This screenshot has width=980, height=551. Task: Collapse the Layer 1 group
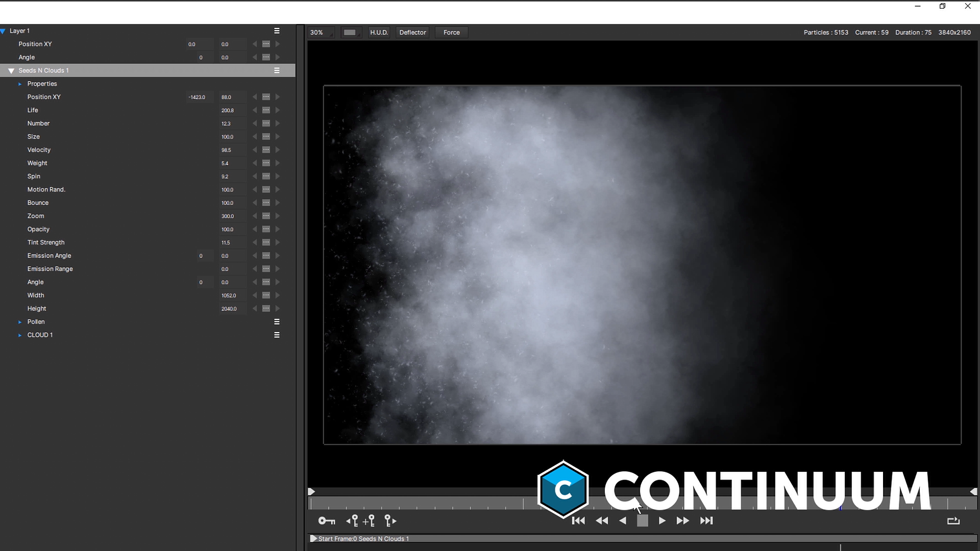coord(3,31)
